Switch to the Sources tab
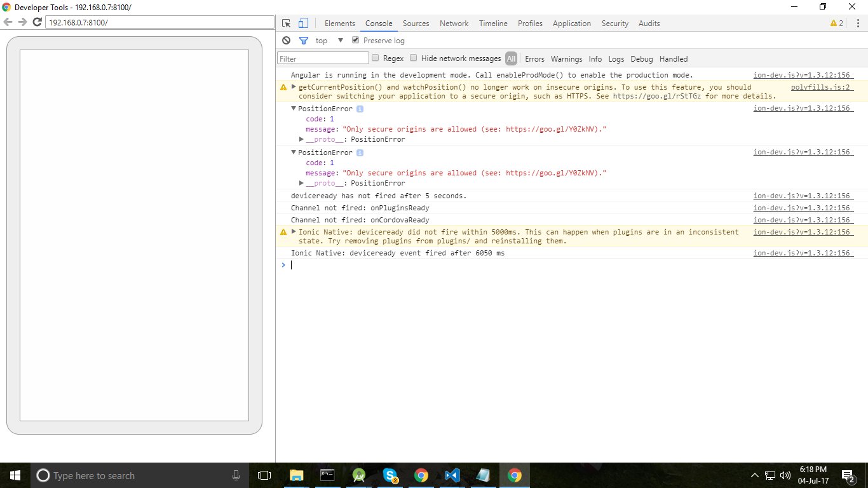This screenshot has width=868, height=488. click(416, 24)
